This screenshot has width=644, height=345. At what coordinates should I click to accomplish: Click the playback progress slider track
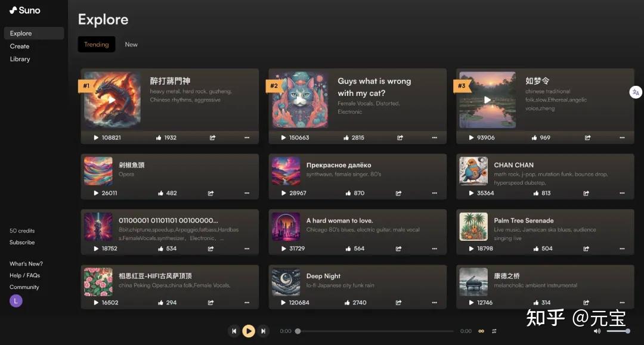(376, 331)
